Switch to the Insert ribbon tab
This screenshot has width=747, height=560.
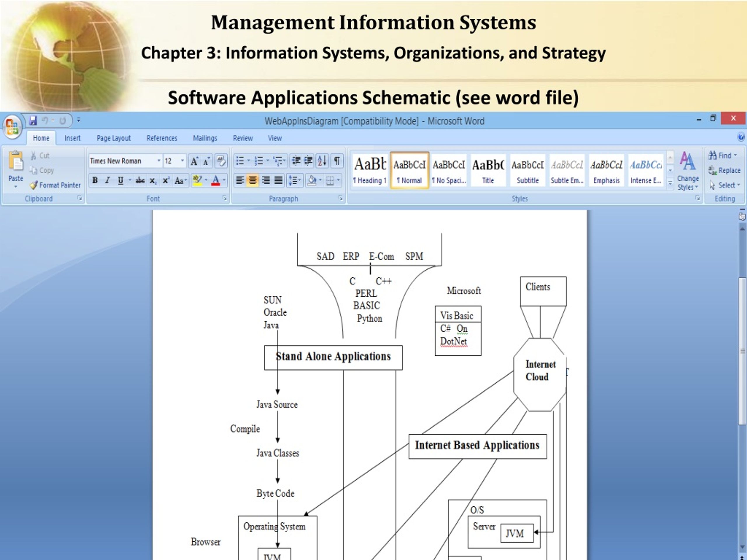(x=72, y=138)
